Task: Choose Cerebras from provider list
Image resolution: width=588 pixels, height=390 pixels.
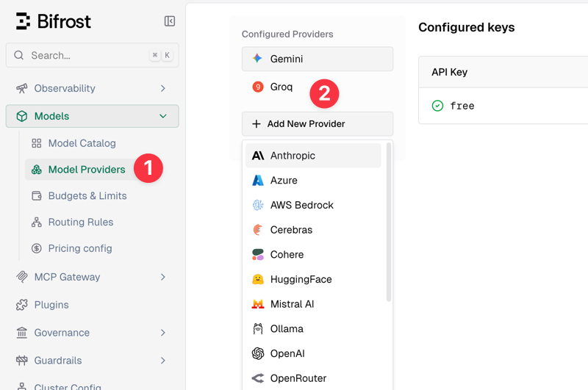Action: pyautogui.click(x=313, y=230)
